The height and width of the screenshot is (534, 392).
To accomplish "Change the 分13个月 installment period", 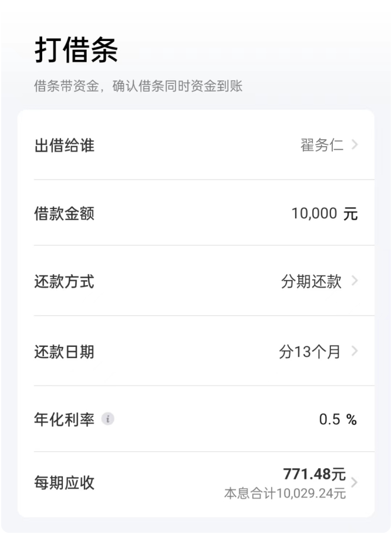I will (x=310, y=352).
